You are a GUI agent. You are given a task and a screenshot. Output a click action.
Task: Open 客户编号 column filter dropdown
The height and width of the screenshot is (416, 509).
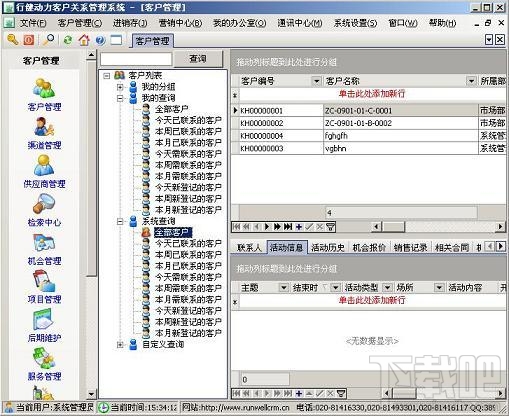[x=316, y=81]
